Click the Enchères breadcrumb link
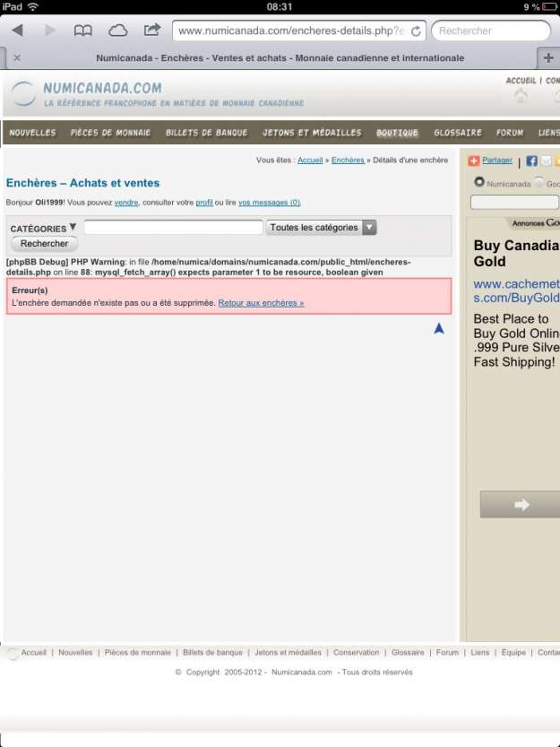This screenshot has width=560, height=747. point(348,160)
